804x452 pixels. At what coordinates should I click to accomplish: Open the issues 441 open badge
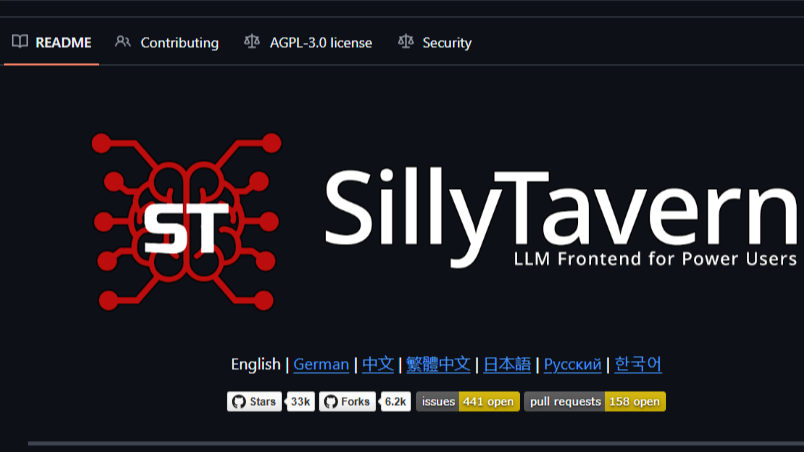point(468,402)
